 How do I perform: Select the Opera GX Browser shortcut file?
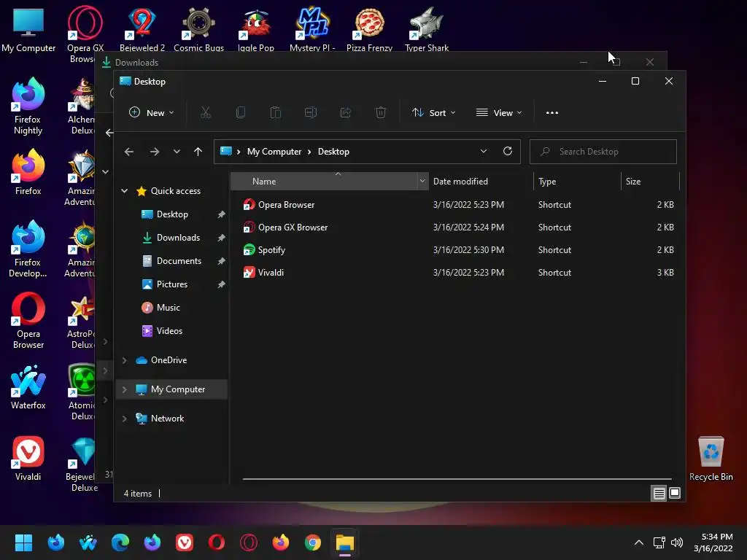pos(285,227)
